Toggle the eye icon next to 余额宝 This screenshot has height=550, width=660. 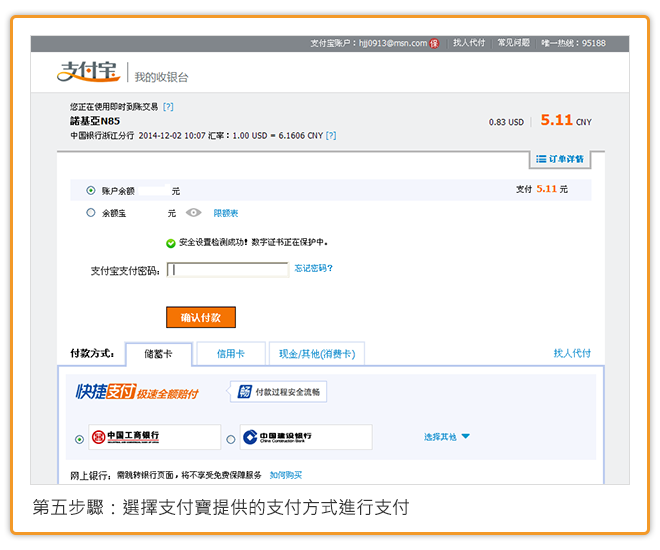[193, 213]
